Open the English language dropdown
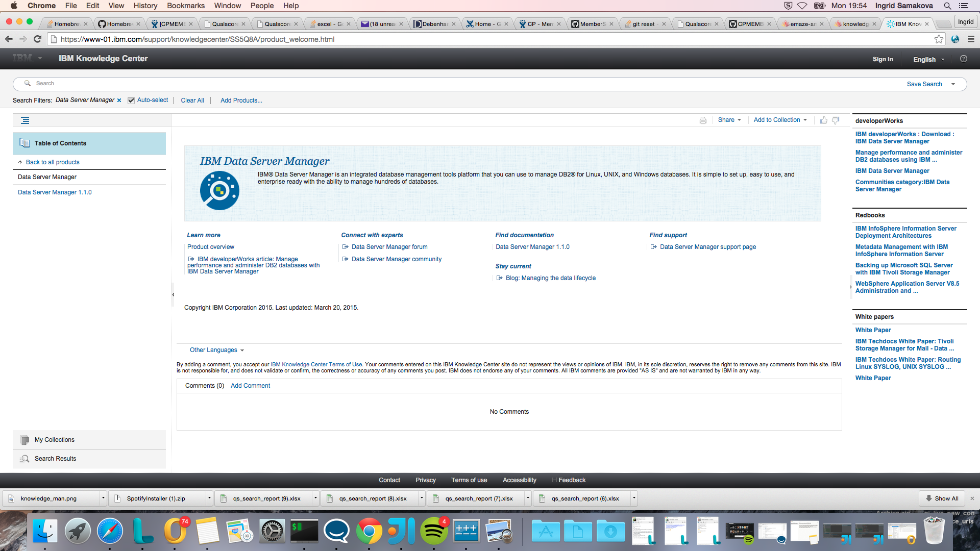 929,59
